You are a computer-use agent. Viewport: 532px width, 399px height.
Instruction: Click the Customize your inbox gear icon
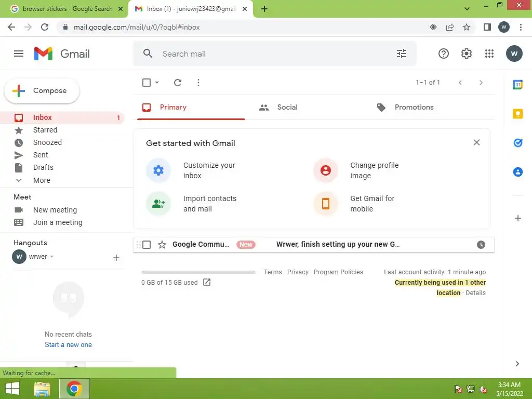pos(158,170)
